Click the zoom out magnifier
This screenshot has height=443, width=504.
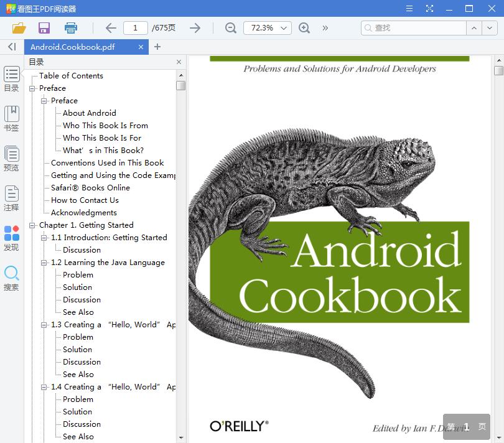[231, 28]
